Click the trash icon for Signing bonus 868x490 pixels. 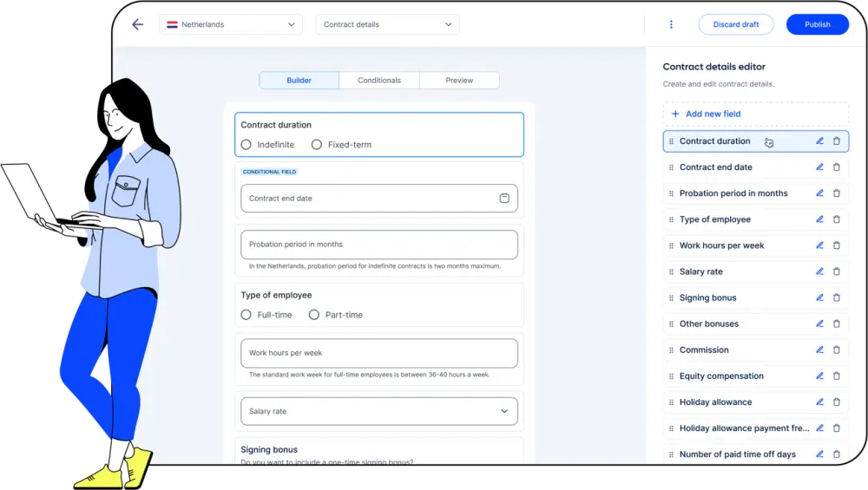click(x=837, y=297)
